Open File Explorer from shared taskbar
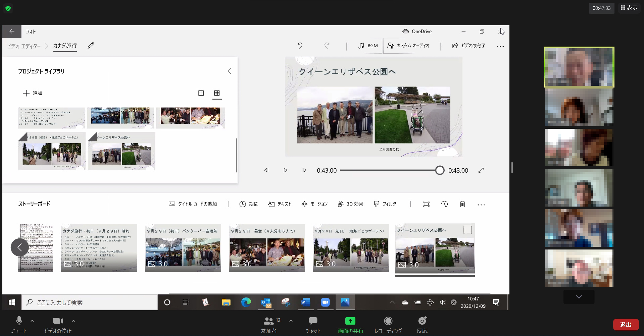The width and height of the screenshot is (644, 336). click(226, 302)
